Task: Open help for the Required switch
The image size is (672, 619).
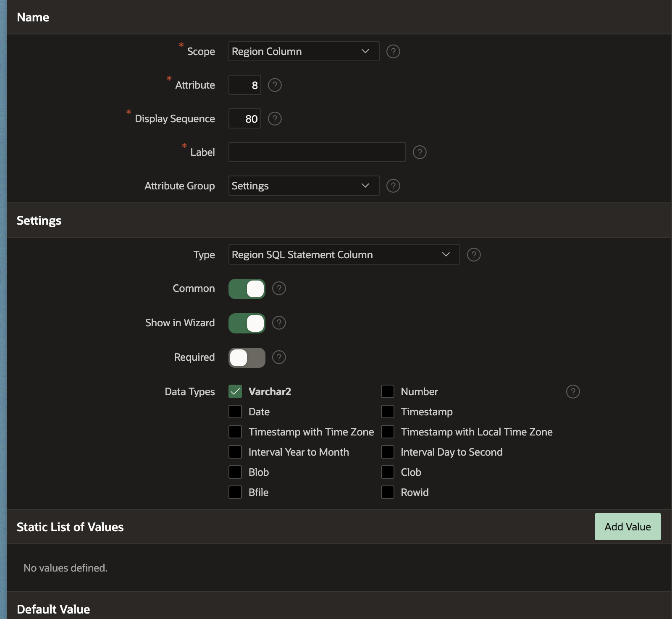Action: [x=279, y=357]
